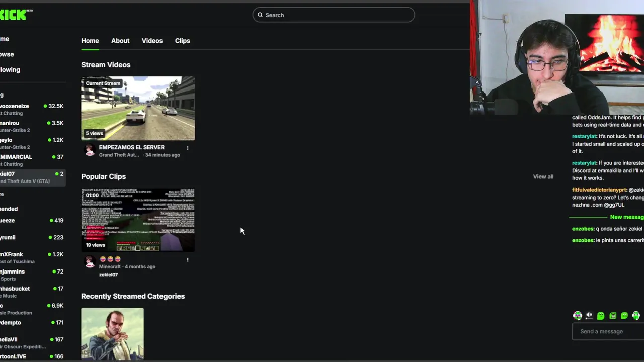The height and width of the screenshot is (362, 644).
Task: Select the Grand Theft Auto V channel in the sidebar
Action: click(x=32, y=177)
